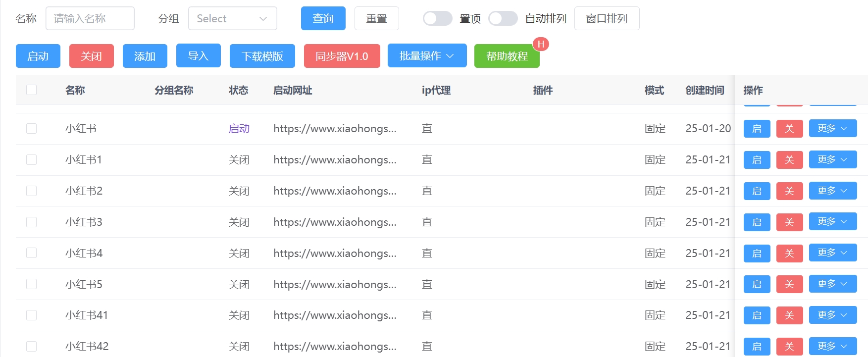Check the box for row 小红书41
Viewport: 868px width, 357px height.
(32, 315)
